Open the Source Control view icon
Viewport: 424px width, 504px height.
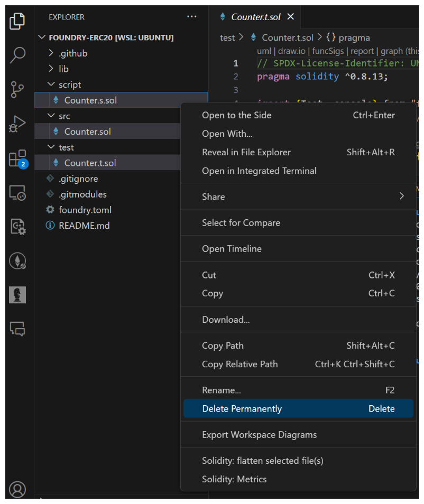click(17, 89)
